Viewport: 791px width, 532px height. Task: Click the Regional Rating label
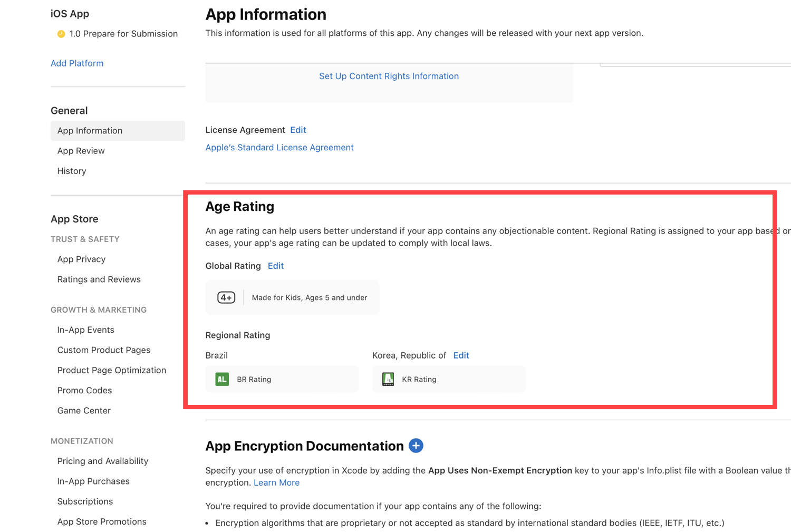(237, 335)
